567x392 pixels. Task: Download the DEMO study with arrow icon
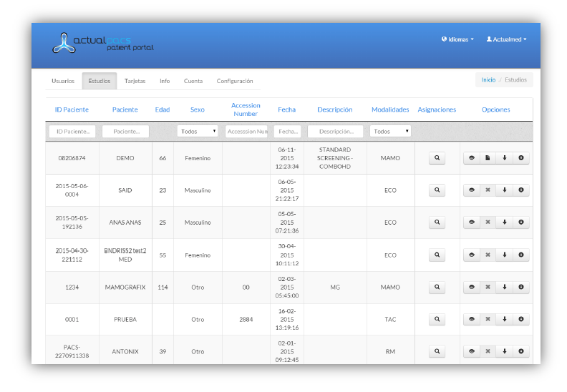[x=505, y=158]
